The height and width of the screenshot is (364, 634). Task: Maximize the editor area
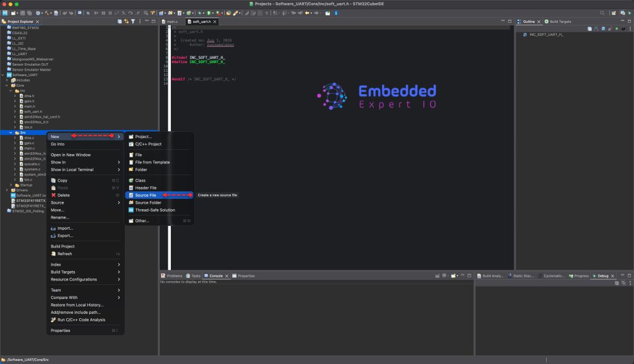510,22
